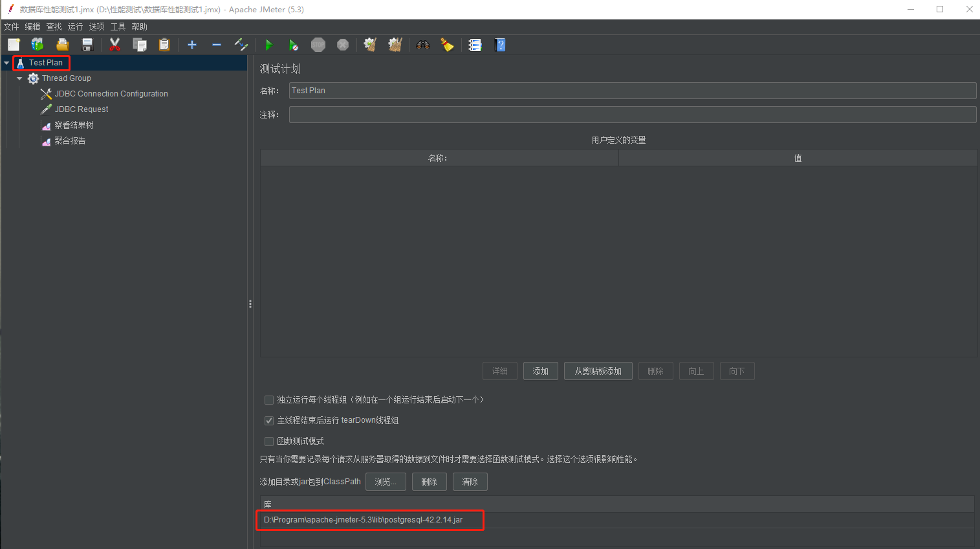980x549 pixels.
Task: Collapse the Test Plan tree node
Action: [6, 62]
